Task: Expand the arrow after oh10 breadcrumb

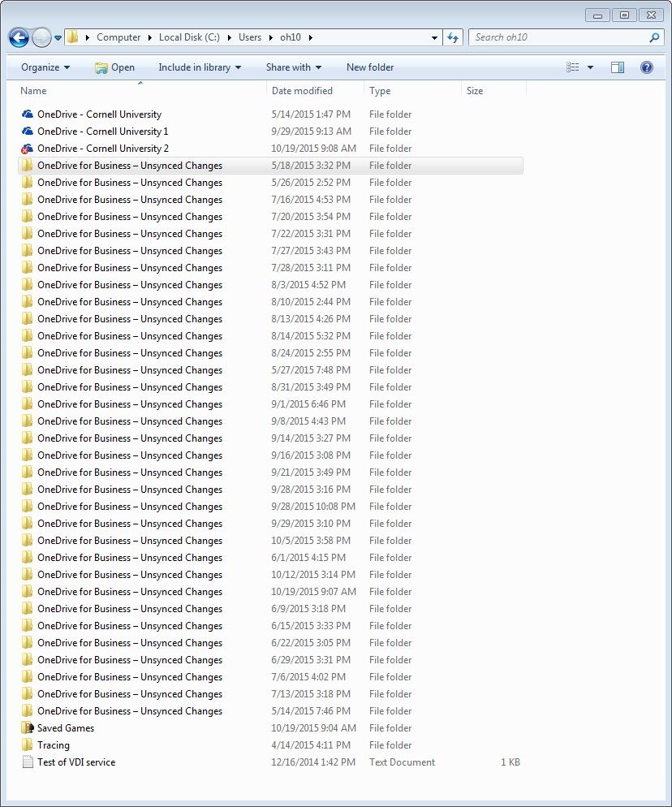Action: tap(311, 37)
